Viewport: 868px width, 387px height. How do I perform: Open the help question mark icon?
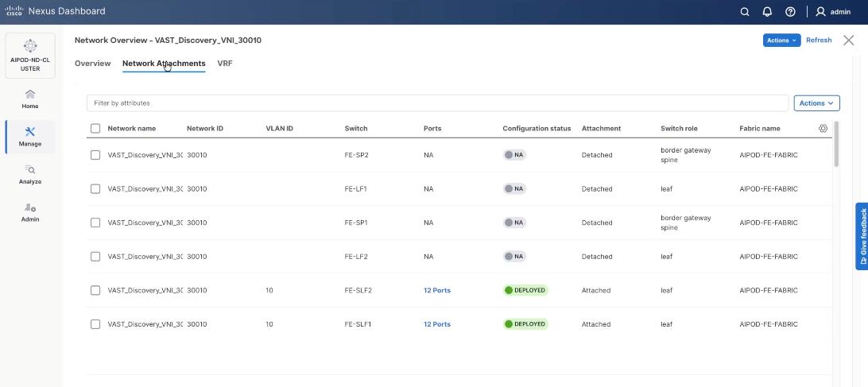click(790, 12)
